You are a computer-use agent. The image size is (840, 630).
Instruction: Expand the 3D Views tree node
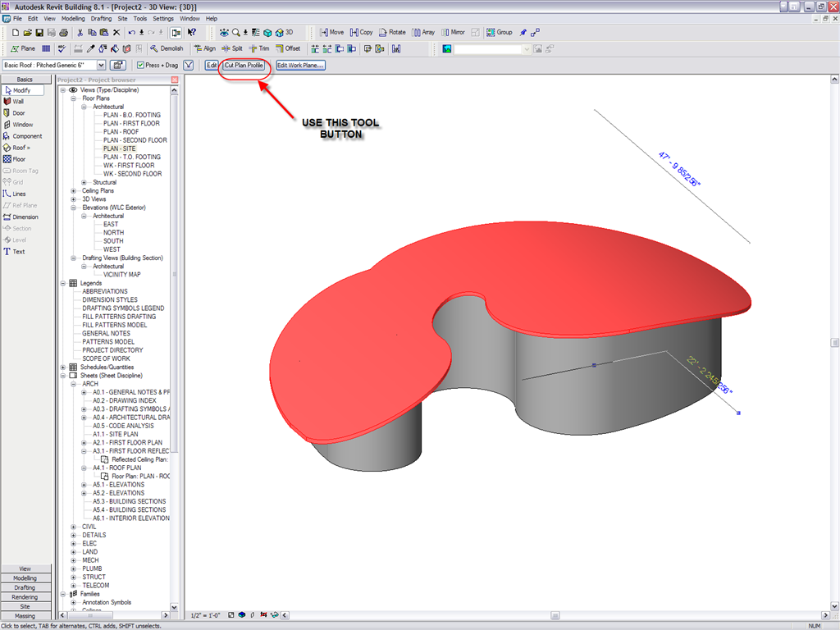(74, 199)
